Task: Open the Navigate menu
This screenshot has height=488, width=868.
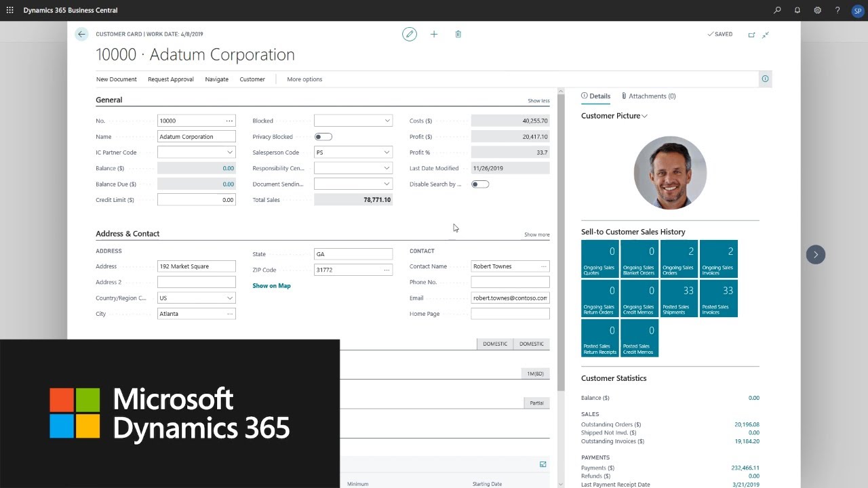Action: coord(216,79)
